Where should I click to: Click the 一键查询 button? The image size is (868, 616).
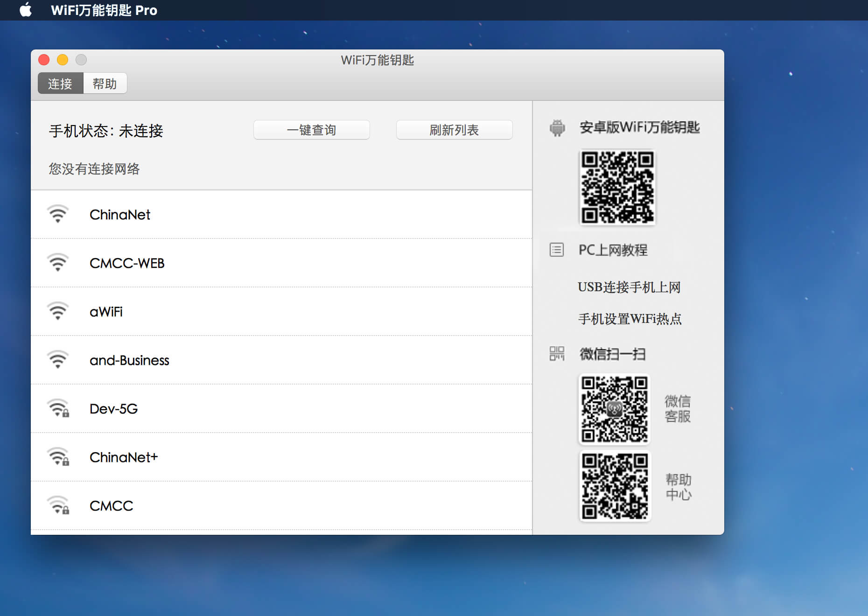coord(312,130)
